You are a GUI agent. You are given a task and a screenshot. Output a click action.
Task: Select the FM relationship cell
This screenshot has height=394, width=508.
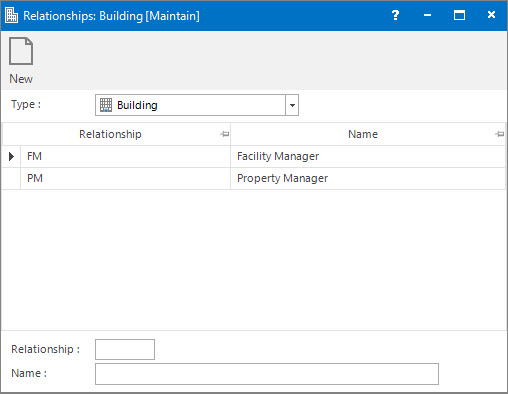coord(125,156)
